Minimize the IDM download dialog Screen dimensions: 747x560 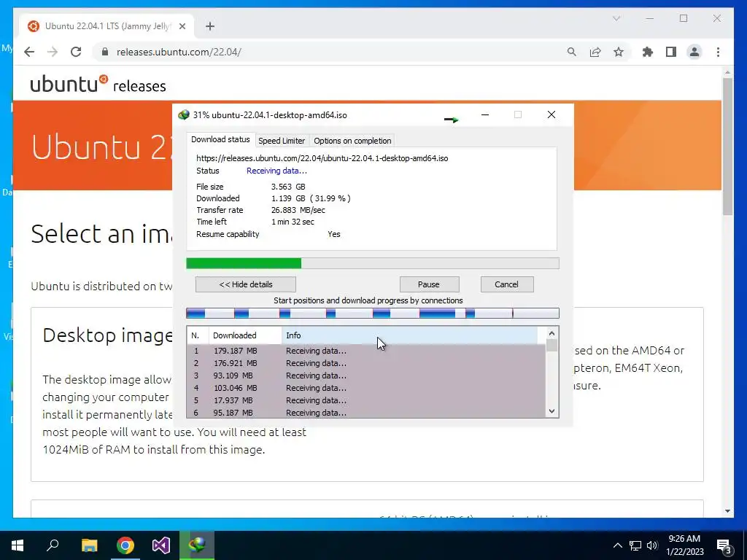click(x=485, y=114)
